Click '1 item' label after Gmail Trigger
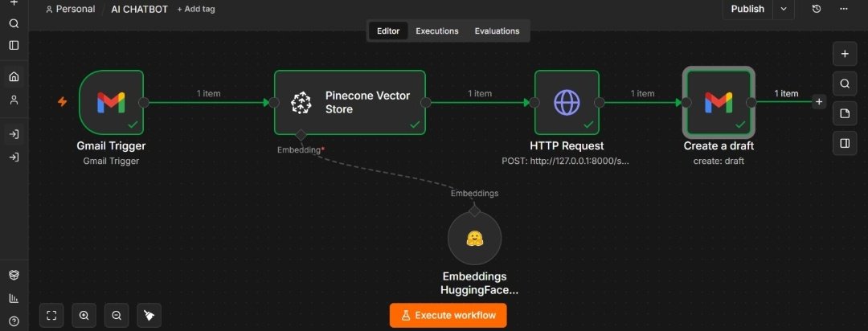Viewport: 868px width, 331px height. [x=209, y=93]
